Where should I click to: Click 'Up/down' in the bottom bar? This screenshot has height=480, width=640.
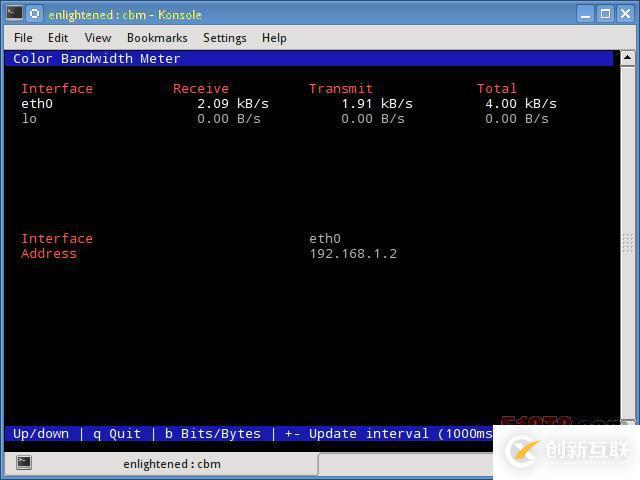(x=41, y=433)
